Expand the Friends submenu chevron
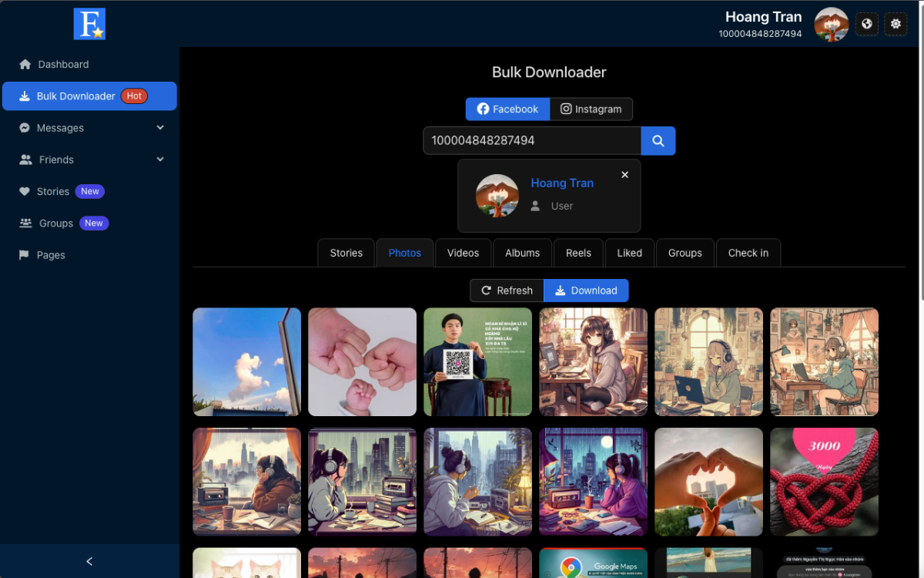This screenshot has height=578, width=924. [160, 160]
